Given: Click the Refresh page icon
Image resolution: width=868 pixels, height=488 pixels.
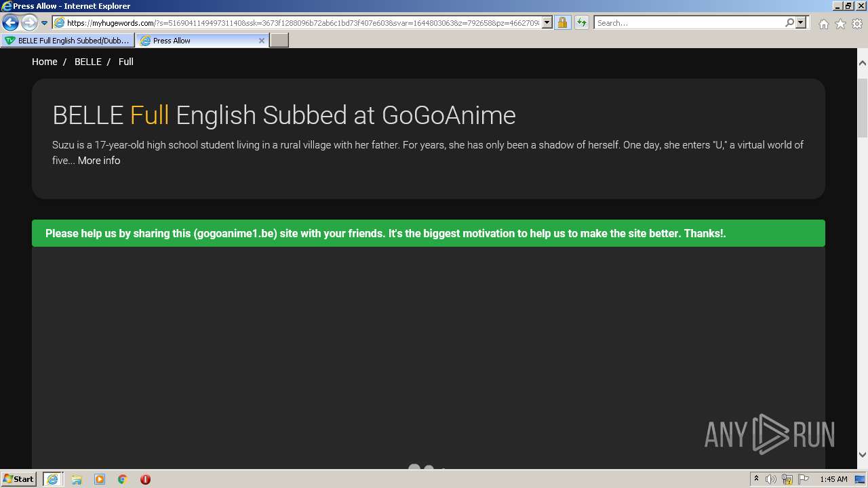Looking at the screenshot, I should pyautogui.click(x=582, y=23).
